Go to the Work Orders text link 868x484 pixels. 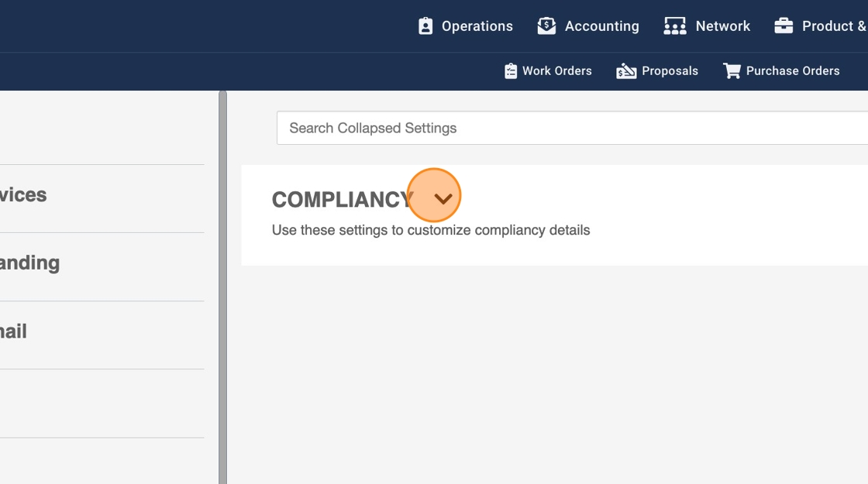(x=556, y=71)
